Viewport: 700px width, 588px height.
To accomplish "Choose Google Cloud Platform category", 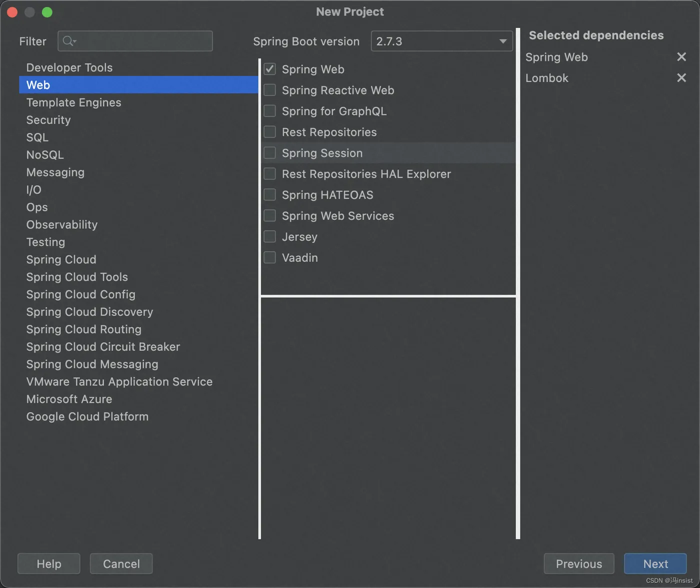I will 138,417.
